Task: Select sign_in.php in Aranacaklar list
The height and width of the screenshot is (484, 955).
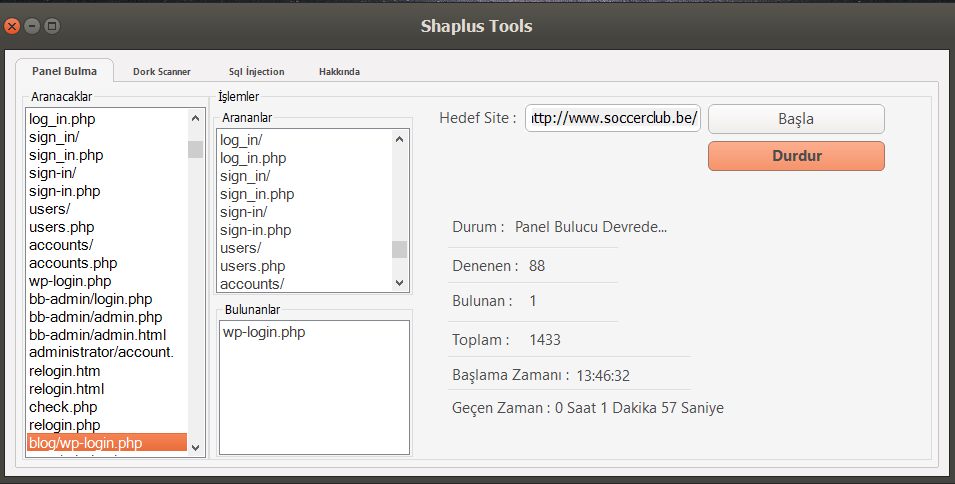Action: coord(107,155)
